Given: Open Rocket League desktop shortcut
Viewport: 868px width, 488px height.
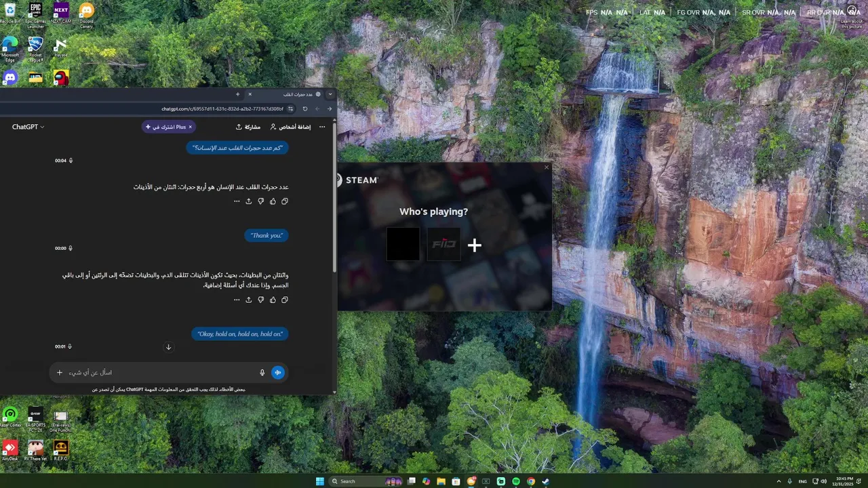Looking at the screenshot, I should tap(35, 47).
